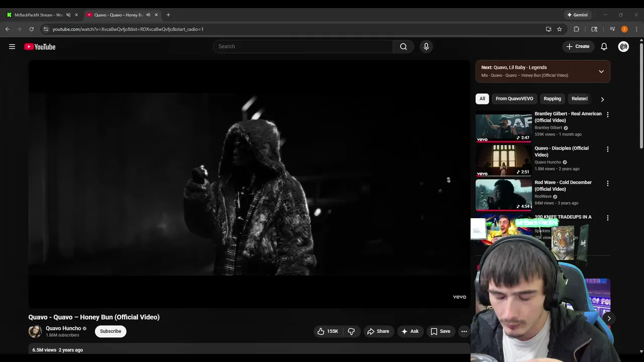Viewport: 644px width, 362px height.
Task: Bookmark this page with the star icon
Action: (559, 29)
